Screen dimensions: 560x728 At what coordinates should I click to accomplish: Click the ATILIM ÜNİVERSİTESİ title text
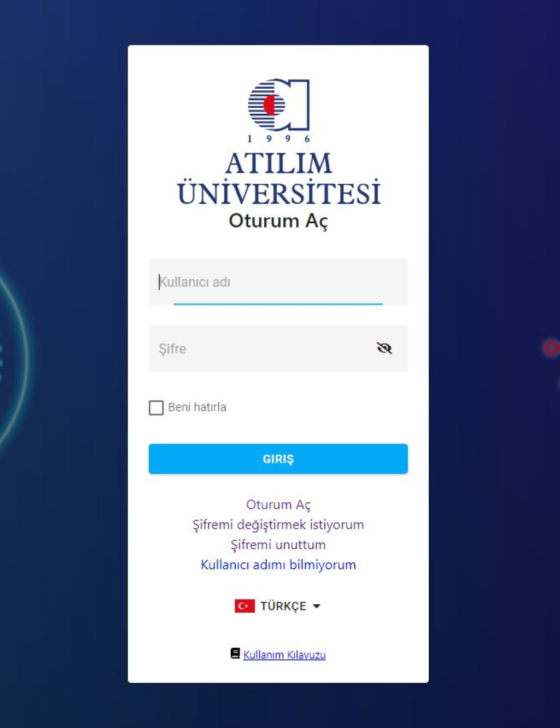(278, 179)
